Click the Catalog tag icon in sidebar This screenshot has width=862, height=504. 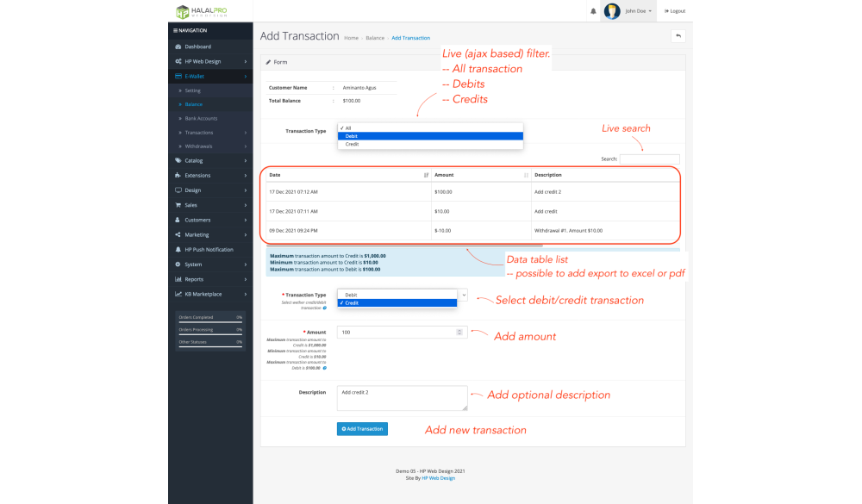pos(178,160)
